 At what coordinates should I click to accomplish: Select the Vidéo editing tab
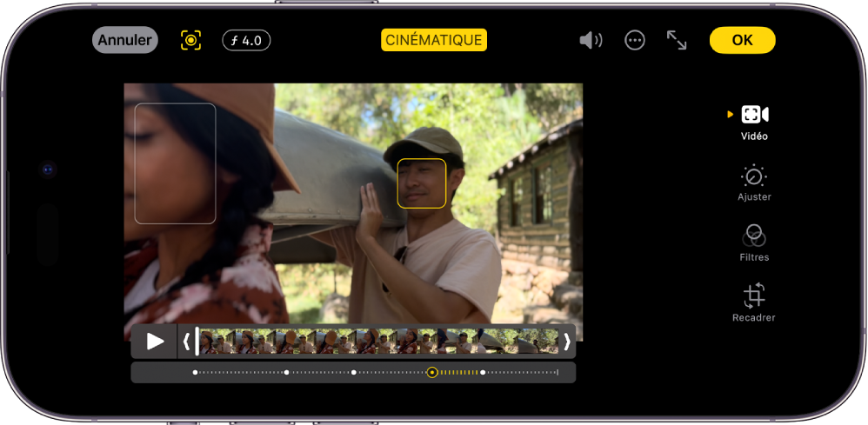click(755, 123)
